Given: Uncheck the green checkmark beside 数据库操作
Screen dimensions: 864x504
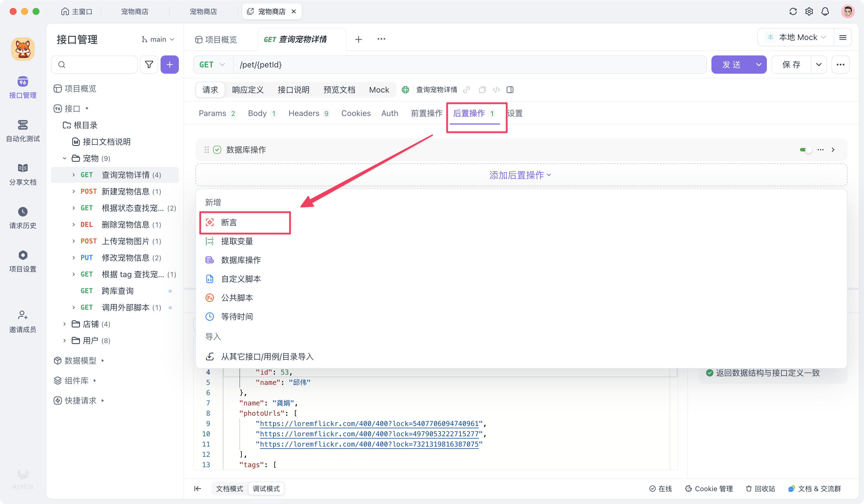Looking at the screenshot, I should [x=217, y=149].
